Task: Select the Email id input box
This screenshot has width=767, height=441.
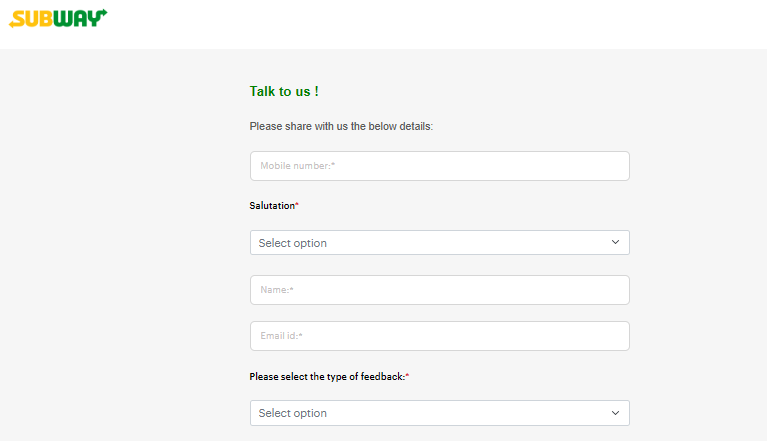Action: [439, 336]
